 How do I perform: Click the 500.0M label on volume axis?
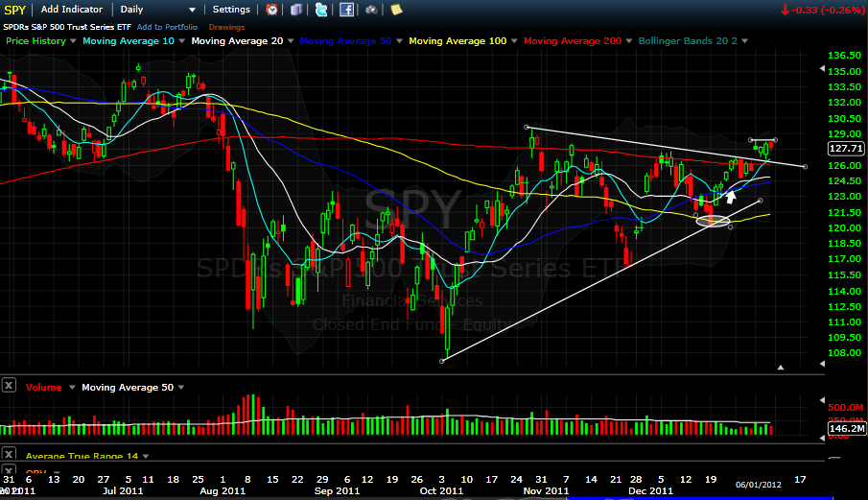tap(846, 408)
